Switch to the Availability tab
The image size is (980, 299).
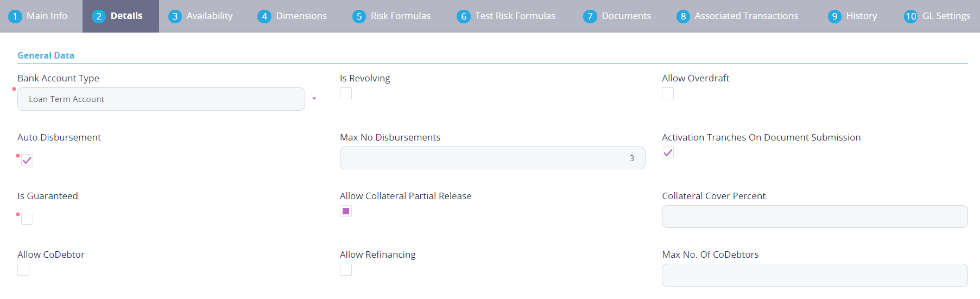201,16
